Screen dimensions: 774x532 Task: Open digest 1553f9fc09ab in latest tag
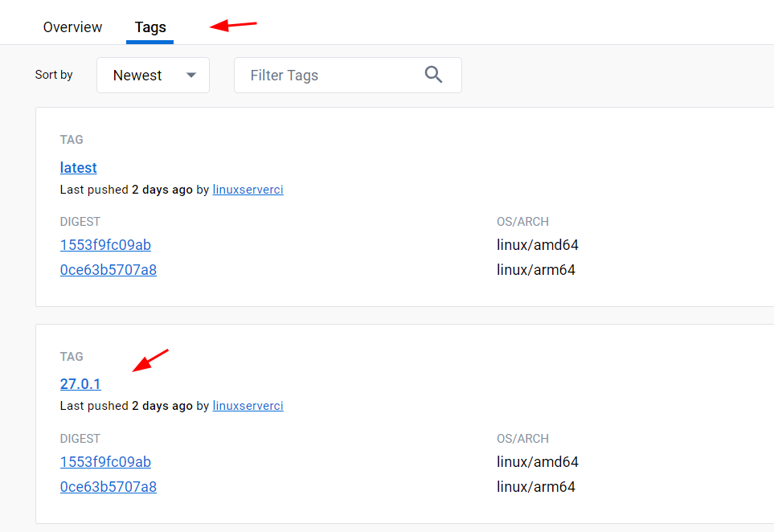tap(105, 245)
